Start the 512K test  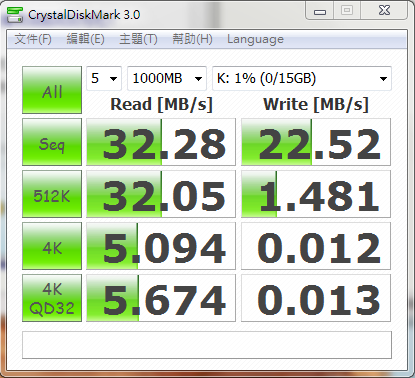click(52, 194)
